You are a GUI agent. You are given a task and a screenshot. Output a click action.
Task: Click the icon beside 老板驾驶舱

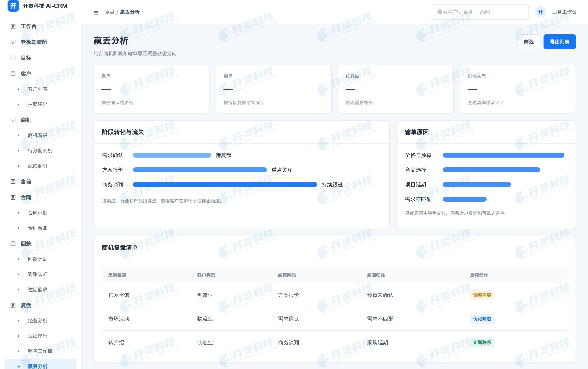(x=13, y=42)
